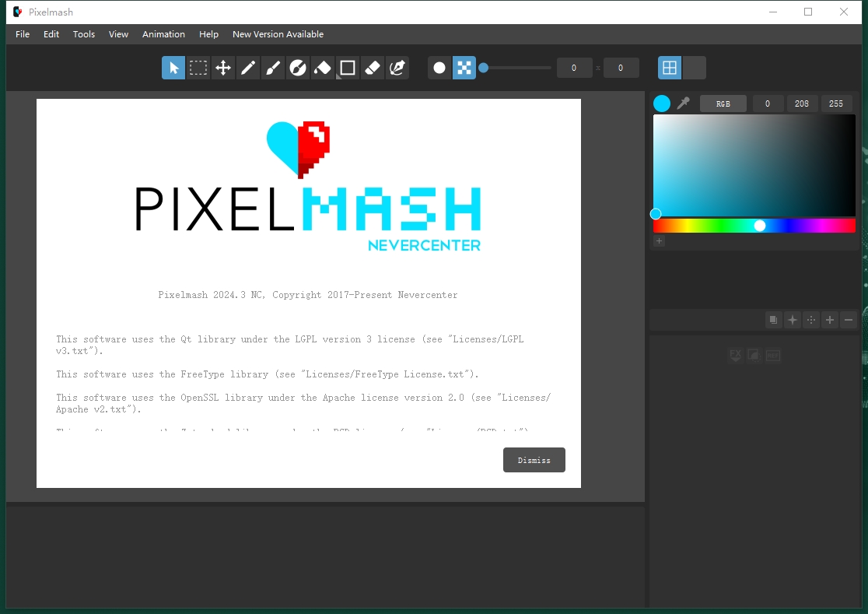Choose the rectangular marquee selection tool
868x614 pixels.
point(198,68)
